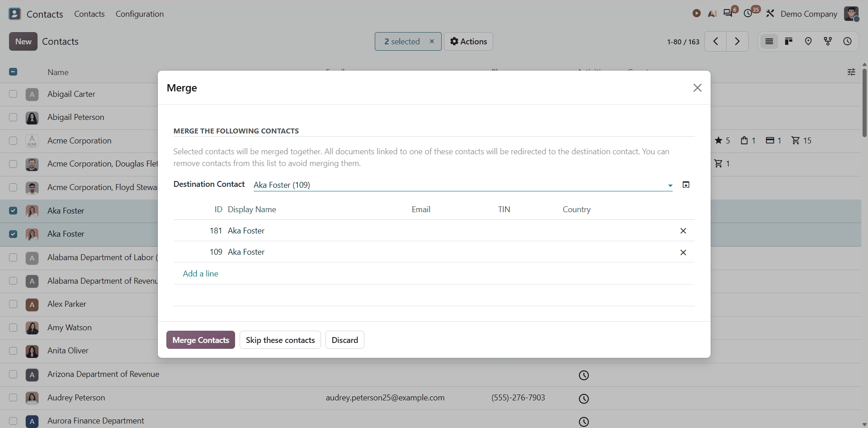Viewport: 868px width, 428px height.
Task: Remove contact 181 Aka Foster from merge list
Action: click(683, 231)
